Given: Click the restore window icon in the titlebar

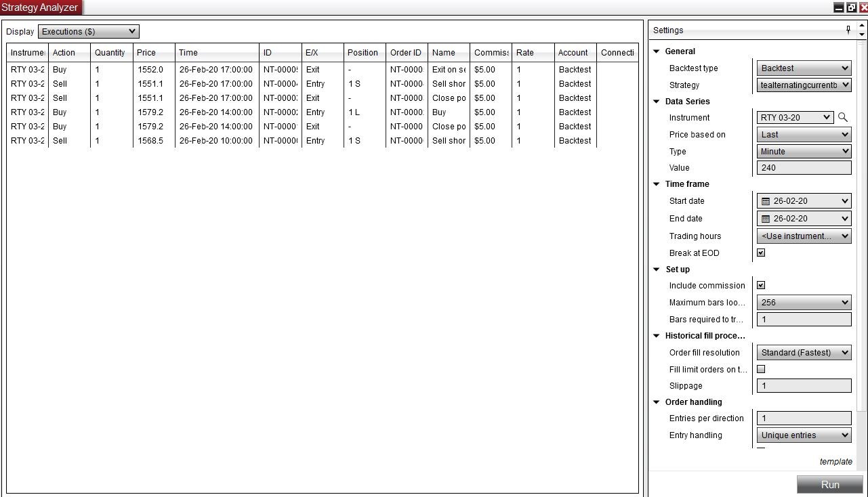Looking at the screenshot, I should pyautogui.click(x=851, y=7).
